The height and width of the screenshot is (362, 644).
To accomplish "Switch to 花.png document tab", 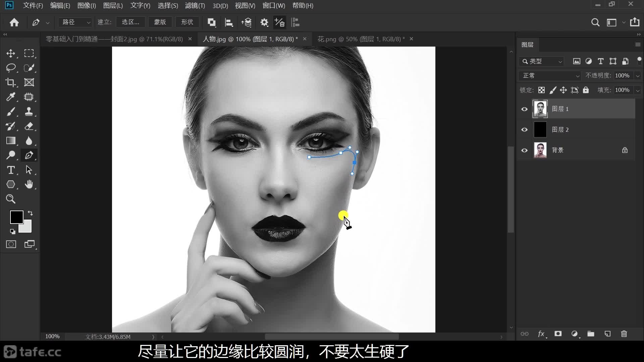I will pyautogui.click(x=361, y=39).
